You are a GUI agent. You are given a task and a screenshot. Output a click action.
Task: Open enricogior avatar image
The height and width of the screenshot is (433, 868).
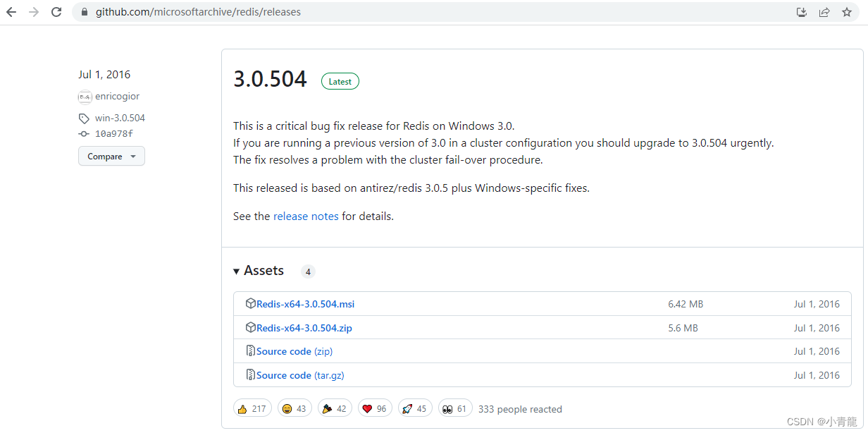85,97
